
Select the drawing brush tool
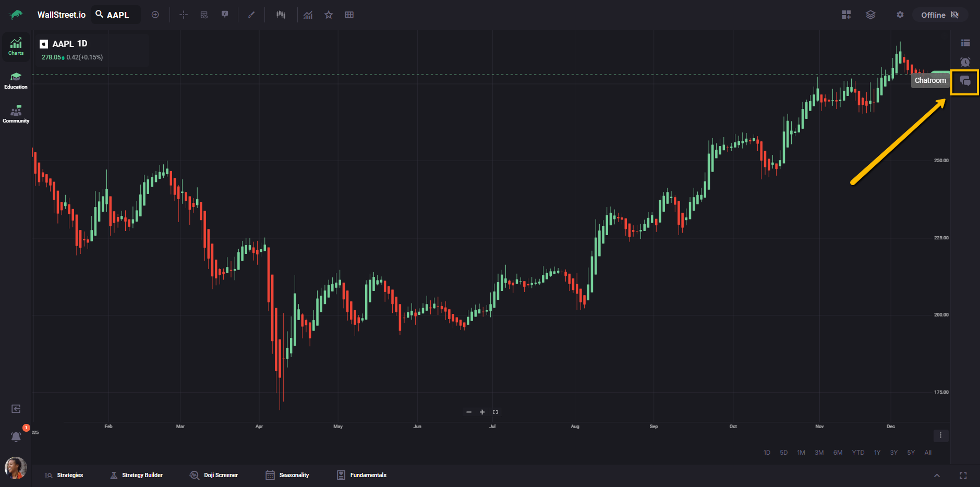pyautogui.click(x=251, y=15)
